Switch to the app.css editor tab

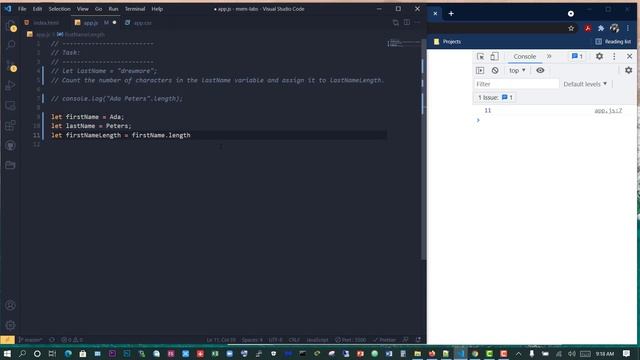(139, 23)
